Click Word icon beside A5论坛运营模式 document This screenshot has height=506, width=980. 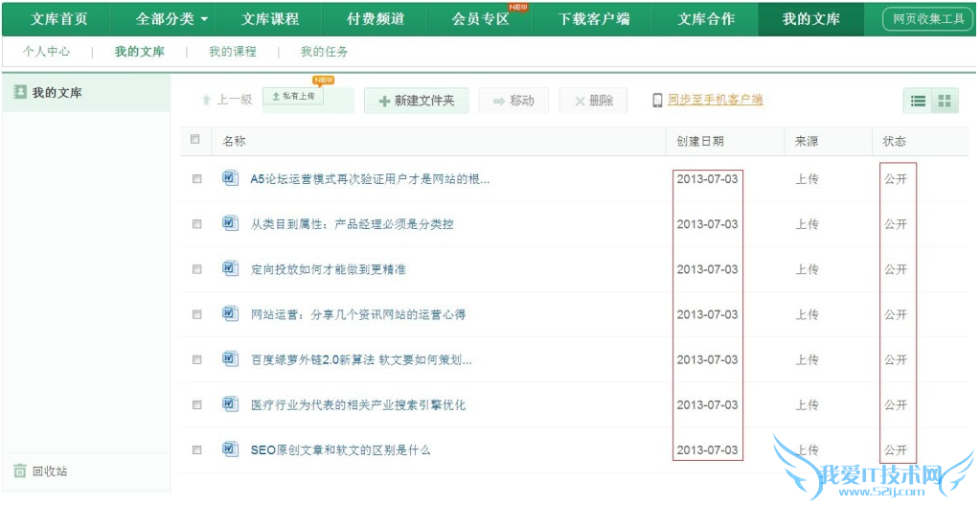point(230,178)
